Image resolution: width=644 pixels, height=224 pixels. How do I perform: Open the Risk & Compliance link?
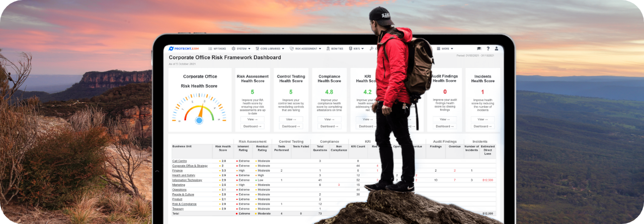tap(184, 204)
